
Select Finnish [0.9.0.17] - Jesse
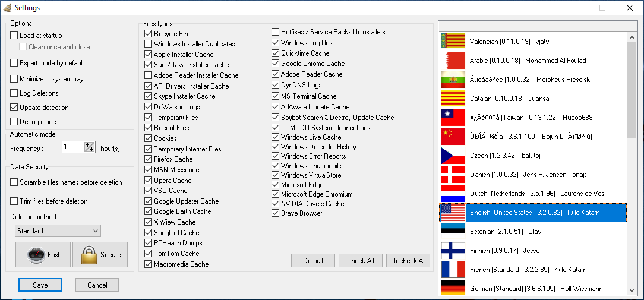coord(533,251)
